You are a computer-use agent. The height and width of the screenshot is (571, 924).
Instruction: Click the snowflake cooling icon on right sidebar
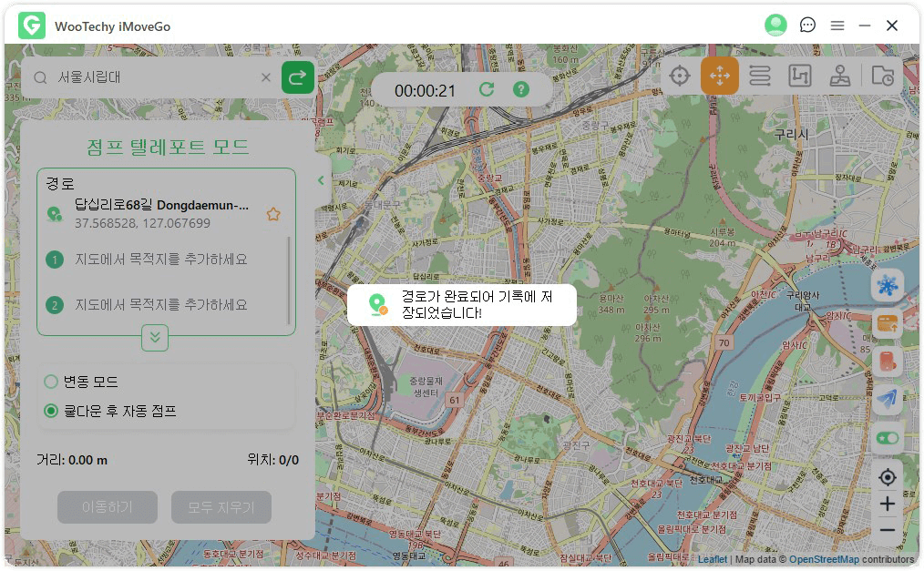pos(888,285)
